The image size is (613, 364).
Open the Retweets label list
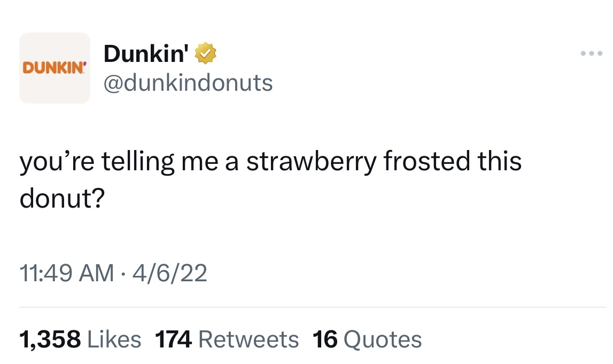(249, 339)
